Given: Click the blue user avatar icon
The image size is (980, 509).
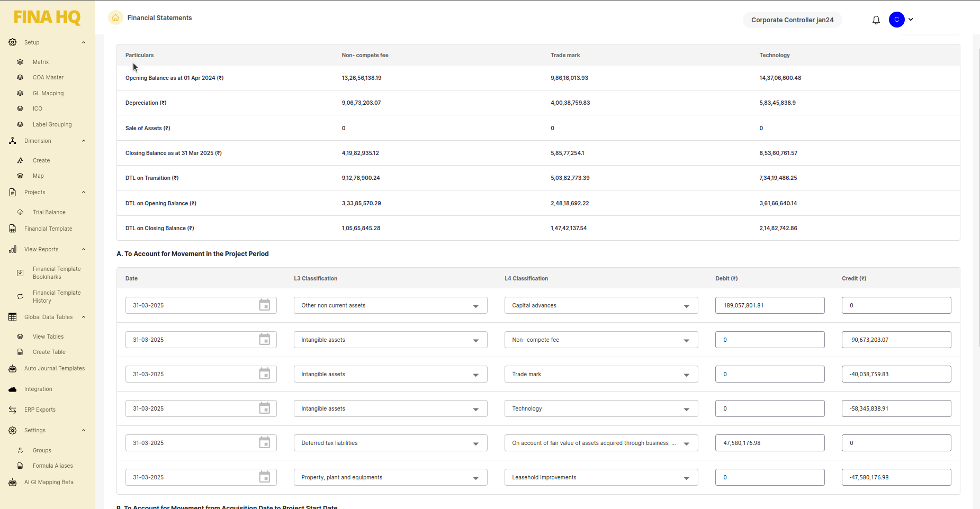Looking at the screenshot, I should click(896, 20).
